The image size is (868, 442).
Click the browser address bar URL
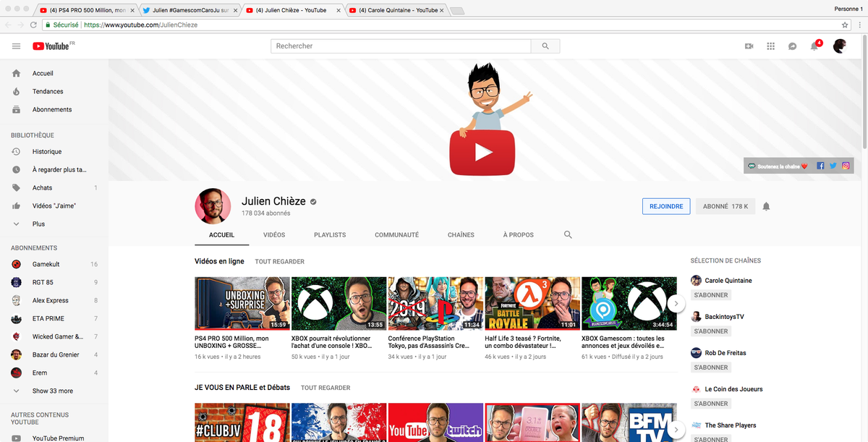pyautogui.click(x=140, y=25)
